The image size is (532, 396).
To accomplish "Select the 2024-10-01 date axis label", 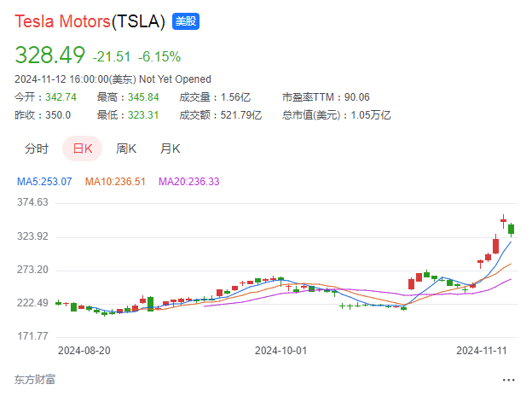I will [280, 350].
